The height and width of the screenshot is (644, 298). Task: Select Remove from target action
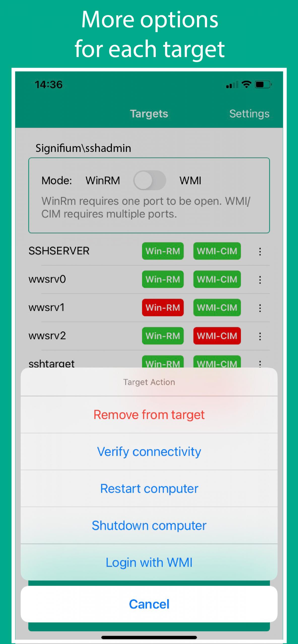(x=149, y=415)
